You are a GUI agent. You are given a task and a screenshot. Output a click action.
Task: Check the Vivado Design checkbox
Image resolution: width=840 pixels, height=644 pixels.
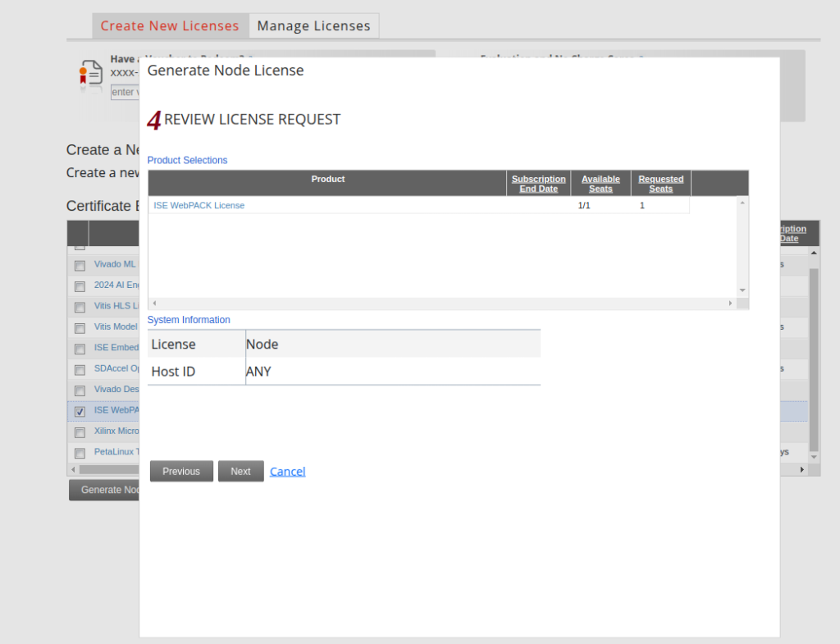[x=80, y=391]
